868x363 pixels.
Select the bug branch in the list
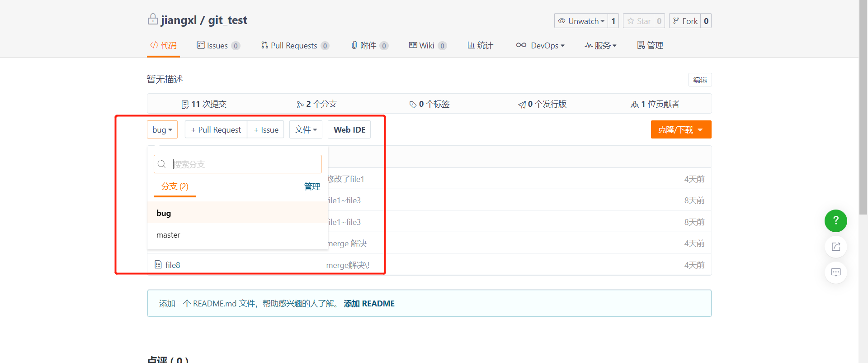point(238,213)
